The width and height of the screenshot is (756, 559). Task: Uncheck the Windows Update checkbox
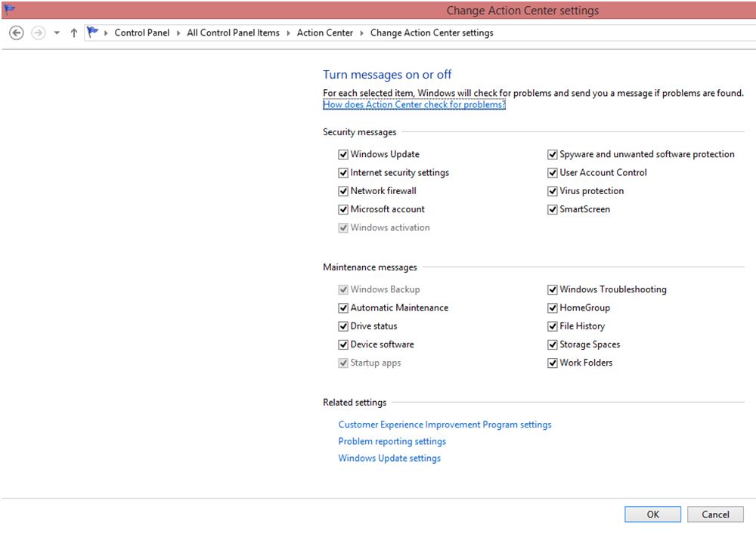click(x=344, y=154)
